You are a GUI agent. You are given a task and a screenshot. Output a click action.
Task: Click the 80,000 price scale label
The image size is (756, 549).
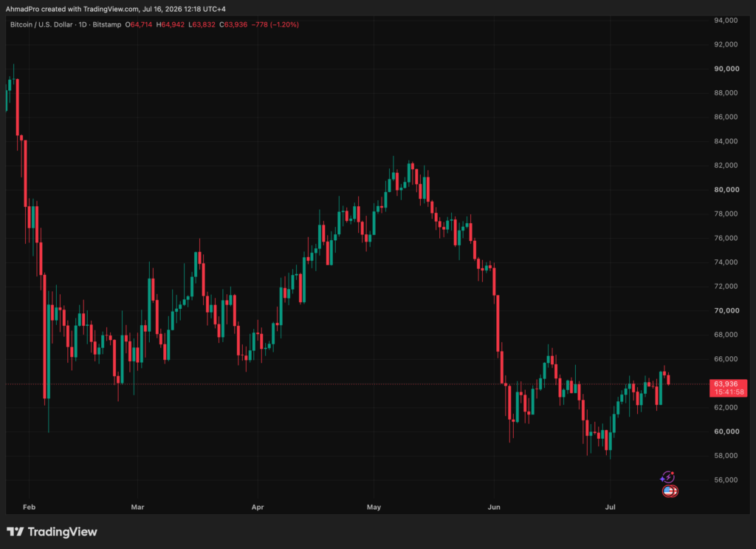click(726, 190)
